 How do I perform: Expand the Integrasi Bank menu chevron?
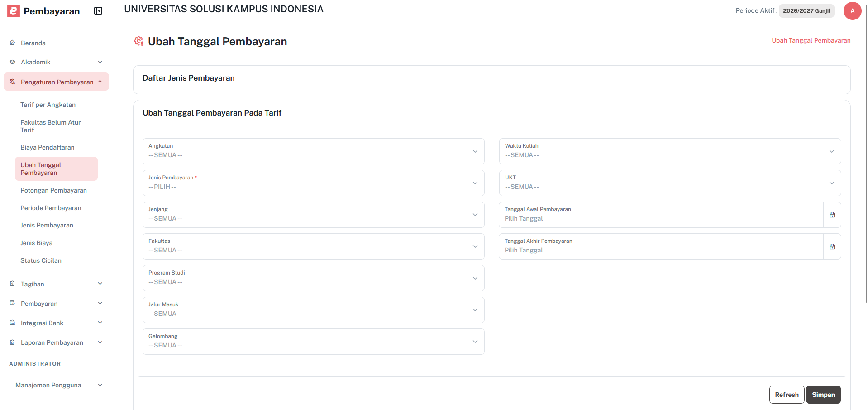pos(100,323)
